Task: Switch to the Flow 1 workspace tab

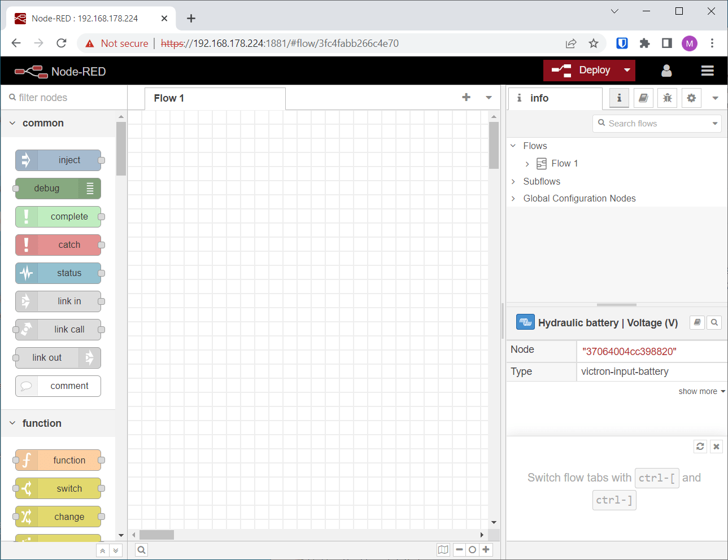Action: pos(215,98)
